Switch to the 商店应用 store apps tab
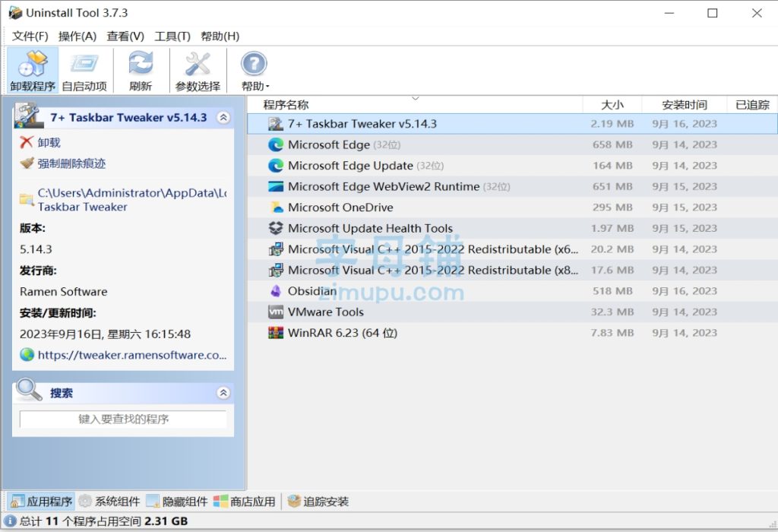The height and width of the screenshot is (532, 778). 245,502
